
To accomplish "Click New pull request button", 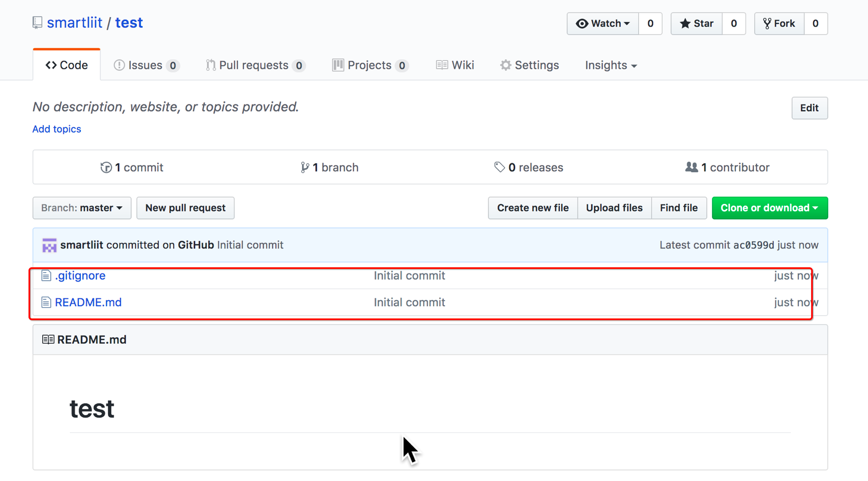I will click(x=185, y=208).
